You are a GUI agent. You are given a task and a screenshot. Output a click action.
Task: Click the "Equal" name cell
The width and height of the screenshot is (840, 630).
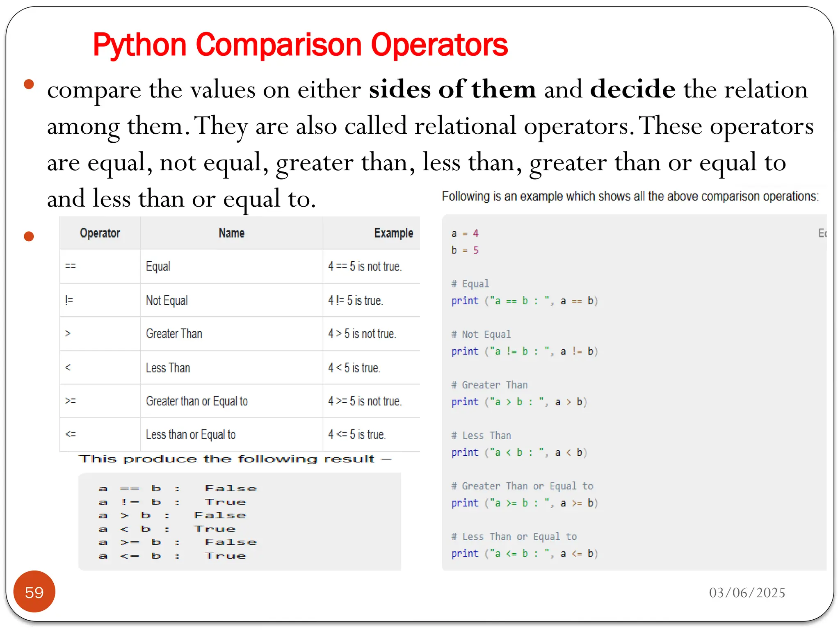coord(232,266)
